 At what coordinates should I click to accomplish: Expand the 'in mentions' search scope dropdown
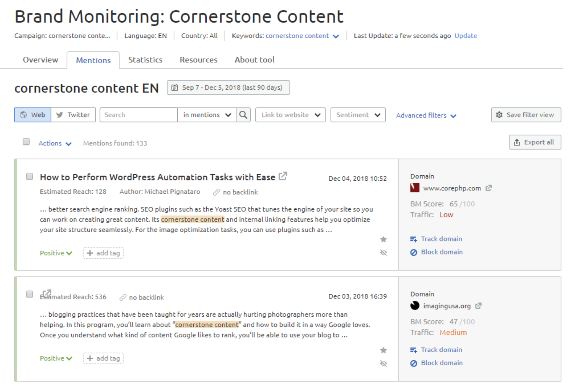tap(207, 115)
